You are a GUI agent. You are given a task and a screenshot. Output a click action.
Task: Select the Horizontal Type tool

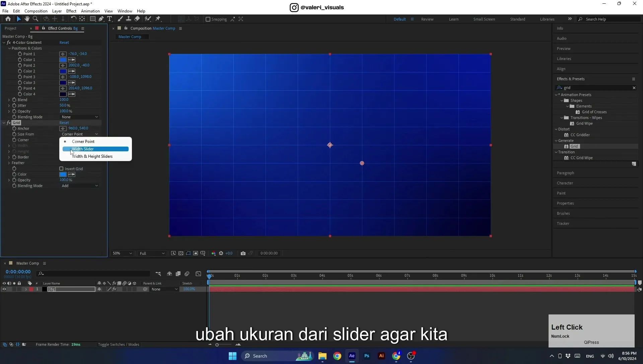[110, 19]
